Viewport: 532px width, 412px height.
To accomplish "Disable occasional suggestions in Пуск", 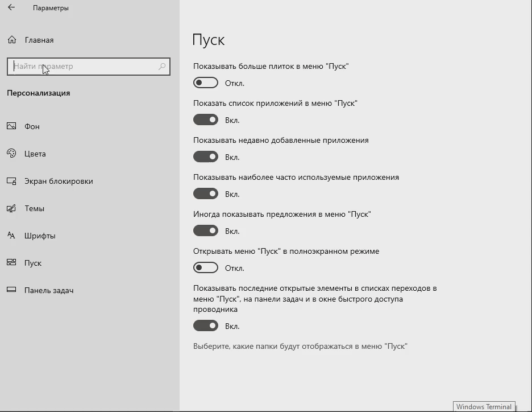I will click(206, 230).
